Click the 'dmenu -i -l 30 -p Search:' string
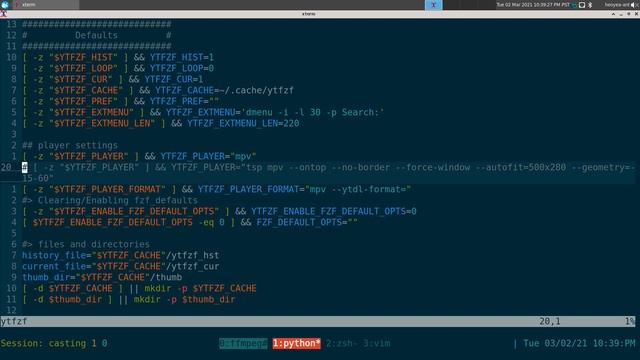 (x=313, y=112)
